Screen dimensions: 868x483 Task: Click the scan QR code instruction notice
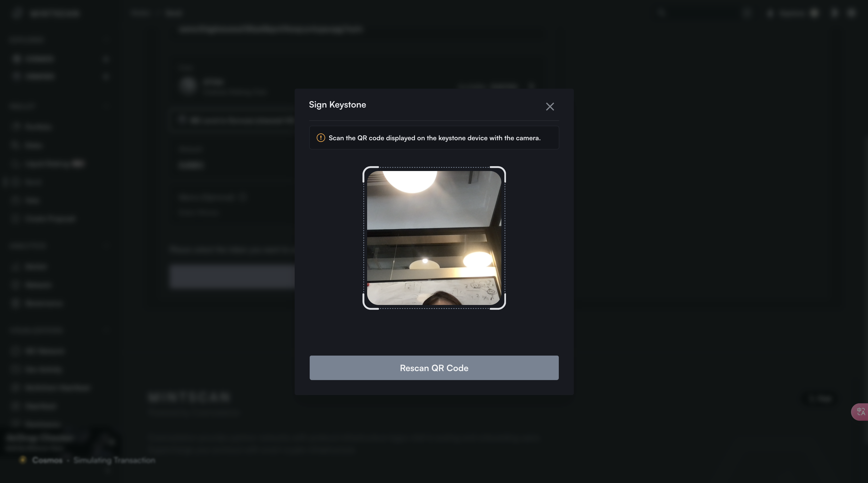tap(434, 138)
